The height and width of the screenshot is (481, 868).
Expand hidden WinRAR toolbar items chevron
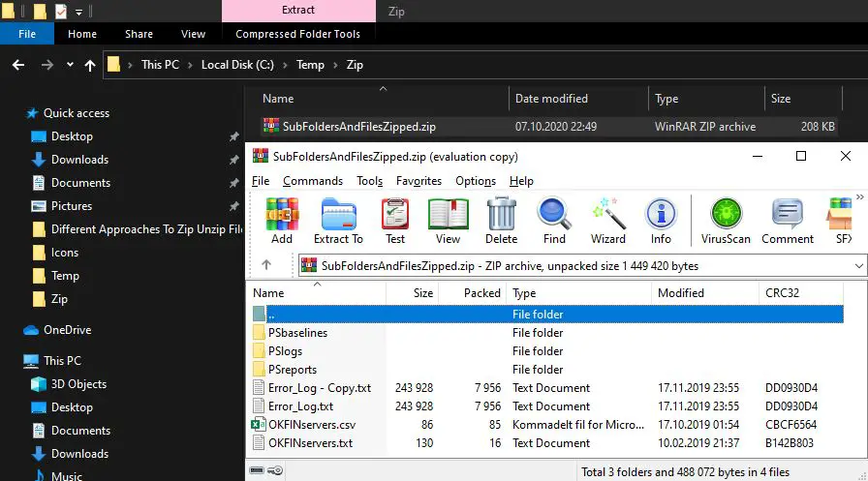pos(859,196)
